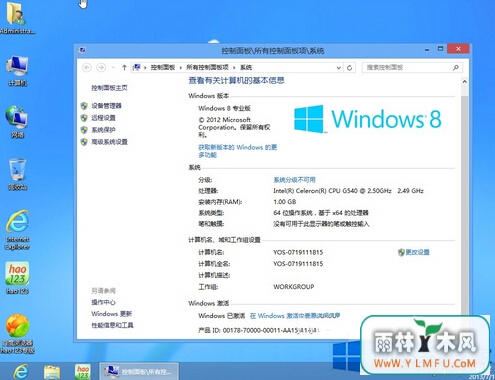Close the system control panel window

(458, 49)
